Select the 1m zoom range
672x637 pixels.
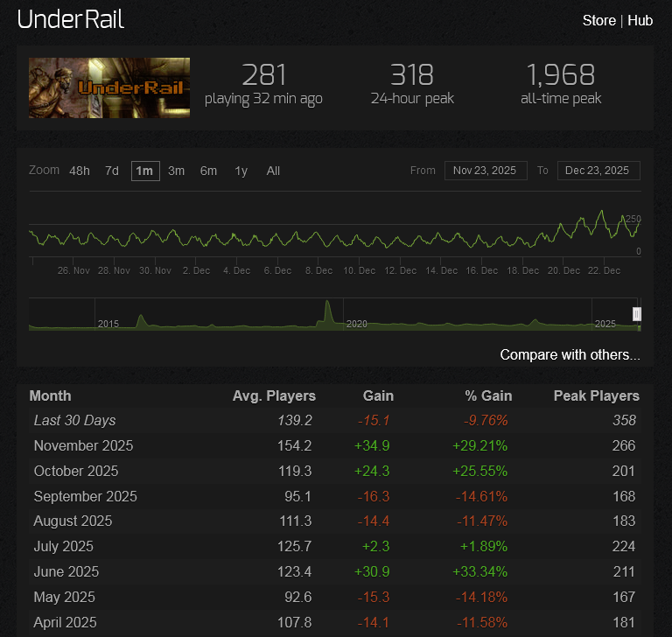click(x=145, y=171)
